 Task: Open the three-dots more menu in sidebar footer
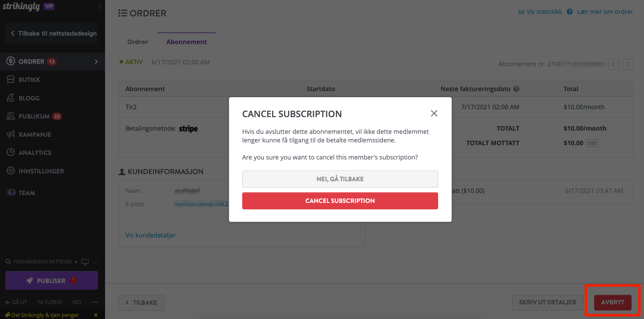95,302
